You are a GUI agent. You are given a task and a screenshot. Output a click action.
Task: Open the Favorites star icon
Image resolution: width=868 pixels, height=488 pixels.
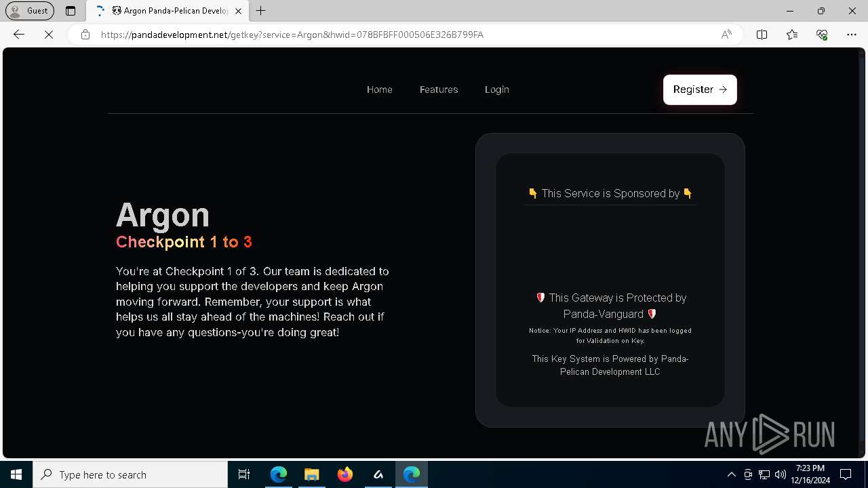[x=792, y=35]
